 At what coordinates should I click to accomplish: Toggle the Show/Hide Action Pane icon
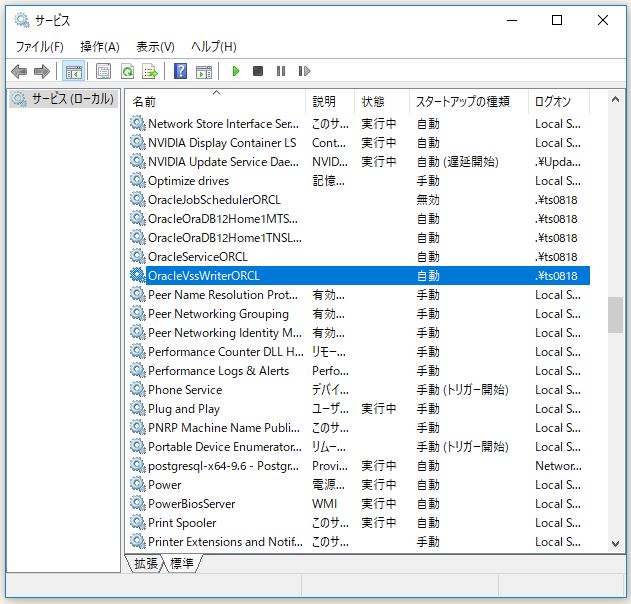pos(204,72)
